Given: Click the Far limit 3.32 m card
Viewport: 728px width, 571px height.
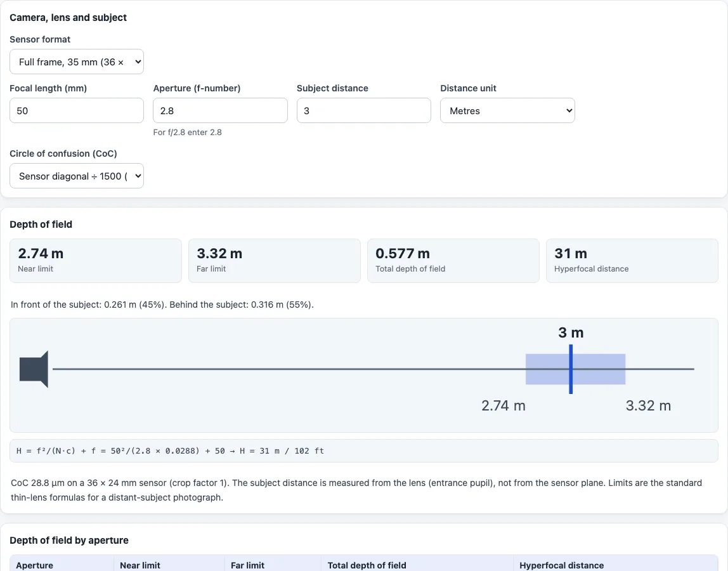Looking at the screenshot, I should [275, 261].
